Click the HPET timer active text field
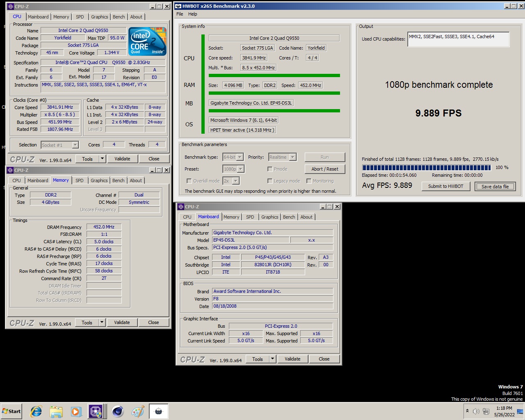 pyautogui.click(x=242, y=130)
